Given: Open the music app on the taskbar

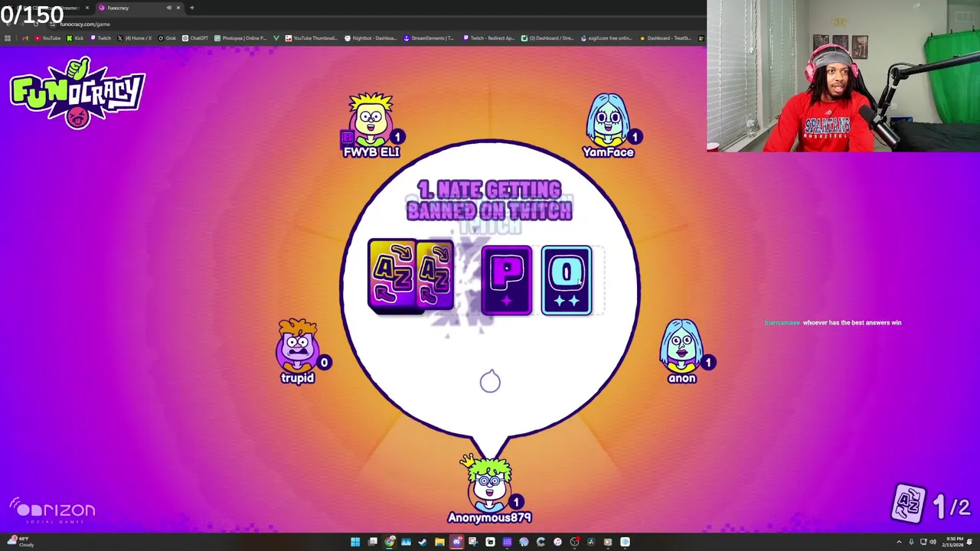Looking at the screenshot, I should [557, 542].
